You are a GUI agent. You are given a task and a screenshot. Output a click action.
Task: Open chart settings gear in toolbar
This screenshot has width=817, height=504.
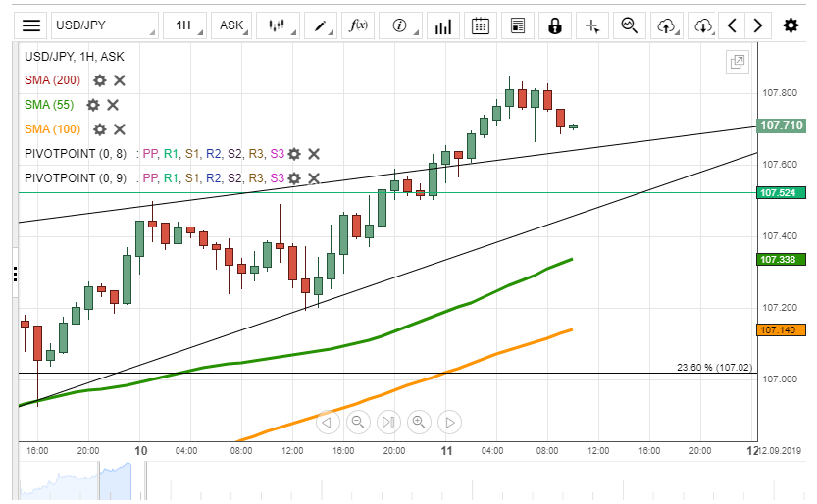pyautogui.click(x=791, y=25)
